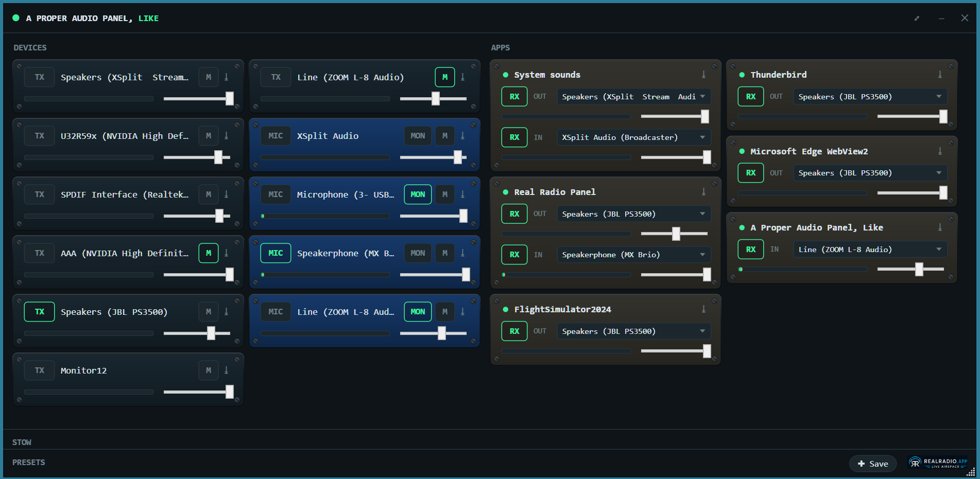
Task: Adjust Real Radio Panel OUT volume slider
Action: [674, 234]
